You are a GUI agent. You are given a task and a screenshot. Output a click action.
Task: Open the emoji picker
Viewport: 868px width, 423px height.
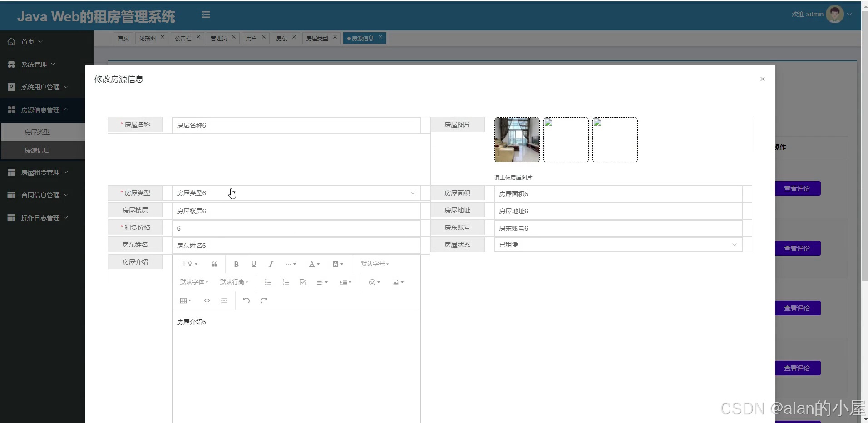(375, 282)
